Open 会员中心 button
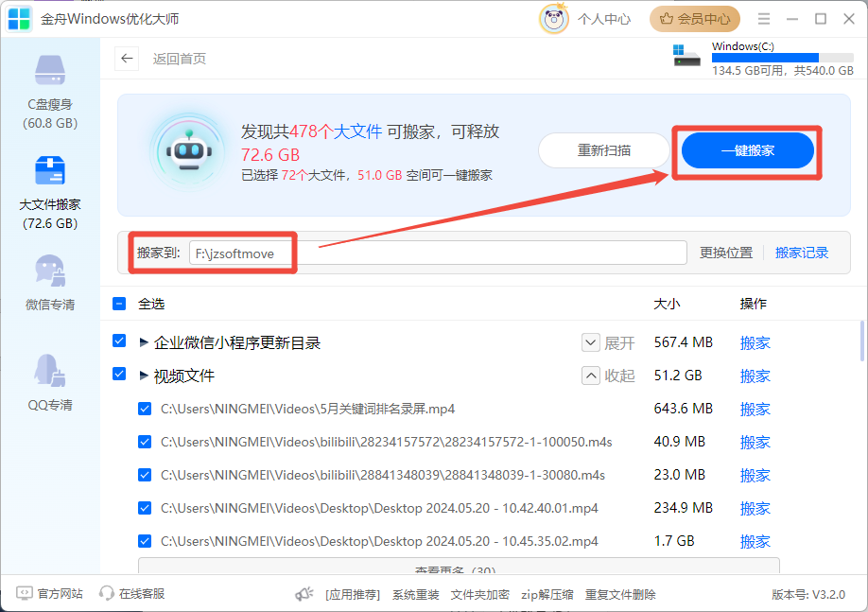 (x=695, y=19)
